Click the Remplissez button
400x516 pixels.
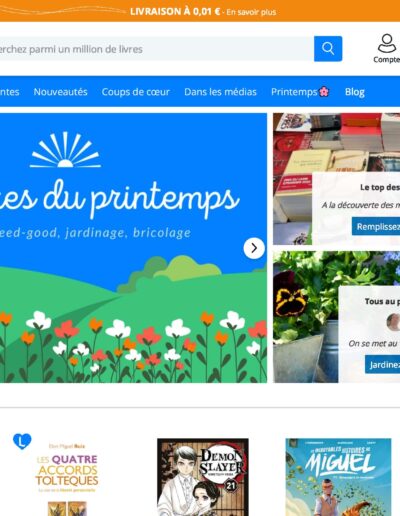tap(376, 226)
